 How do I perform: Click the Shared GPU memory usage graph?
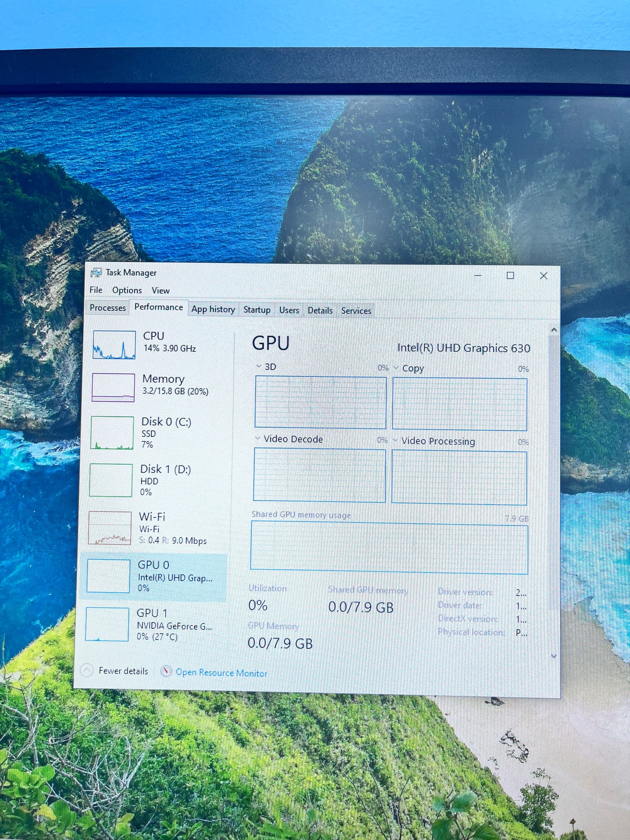[389, 548]
